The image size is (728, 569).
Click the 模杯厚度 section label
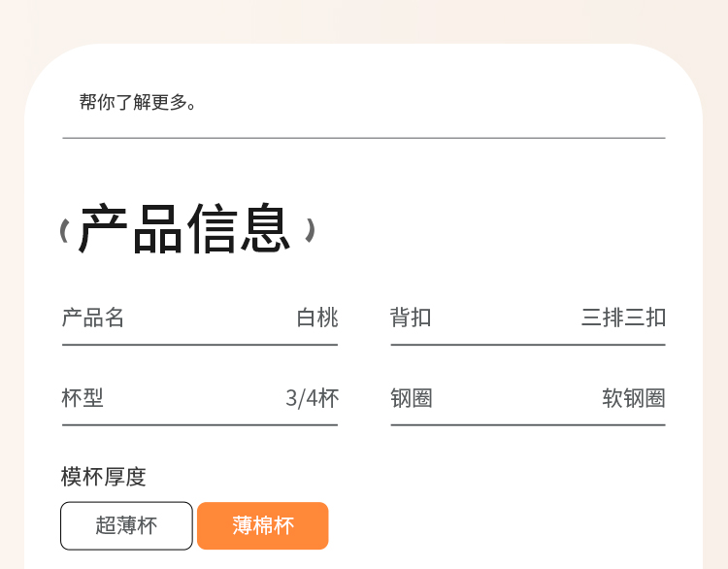[104, 477]
